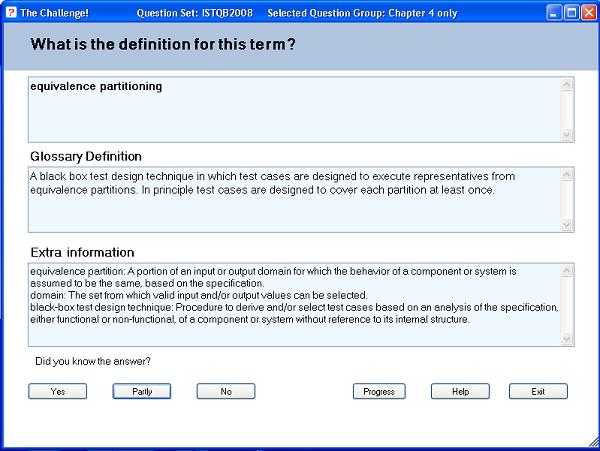
Task: Open the Progress report
Action: (379, 391)
